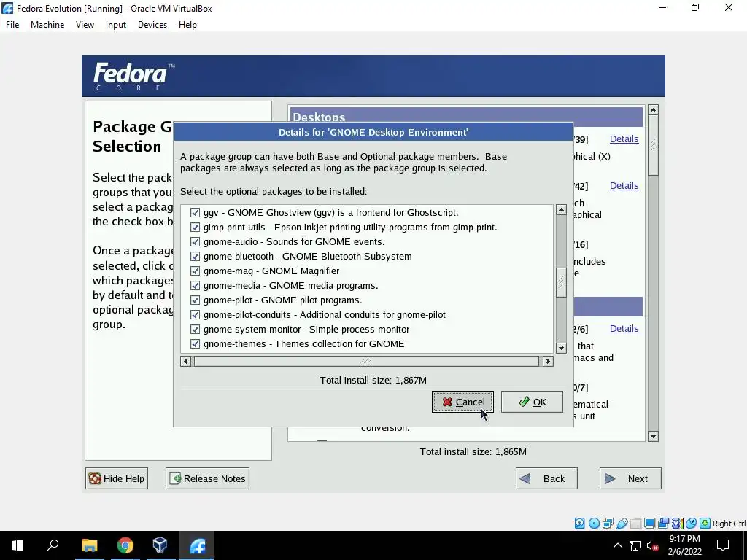Viewport: 747px width, 560px height.
Task: Uncheck gnome-system-monitor package
Action: click(x=195, y=329)
